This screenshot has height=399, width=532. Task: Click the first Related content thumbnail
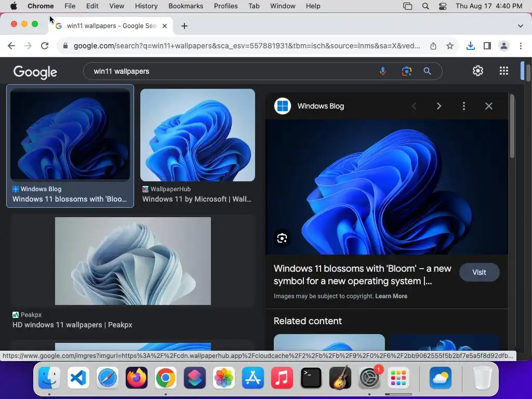click(x=329, y=342)
